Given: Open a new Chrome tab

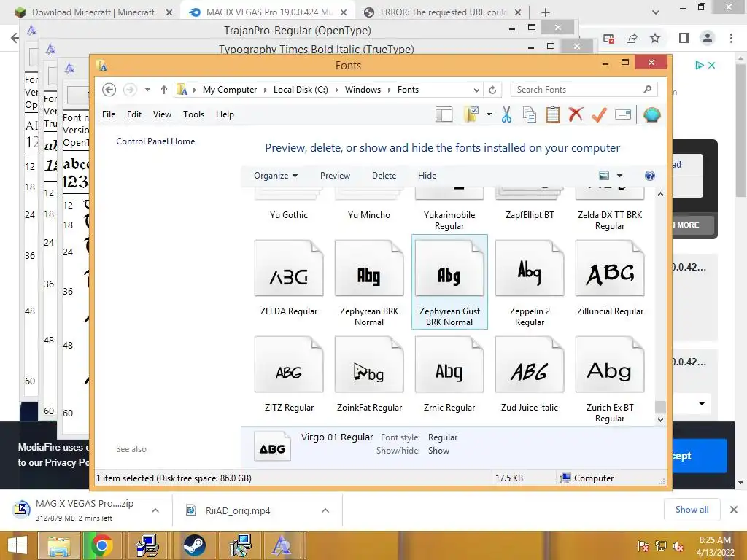Looking at the screenshot, I should pyautogui.click(x=546, y=12).
